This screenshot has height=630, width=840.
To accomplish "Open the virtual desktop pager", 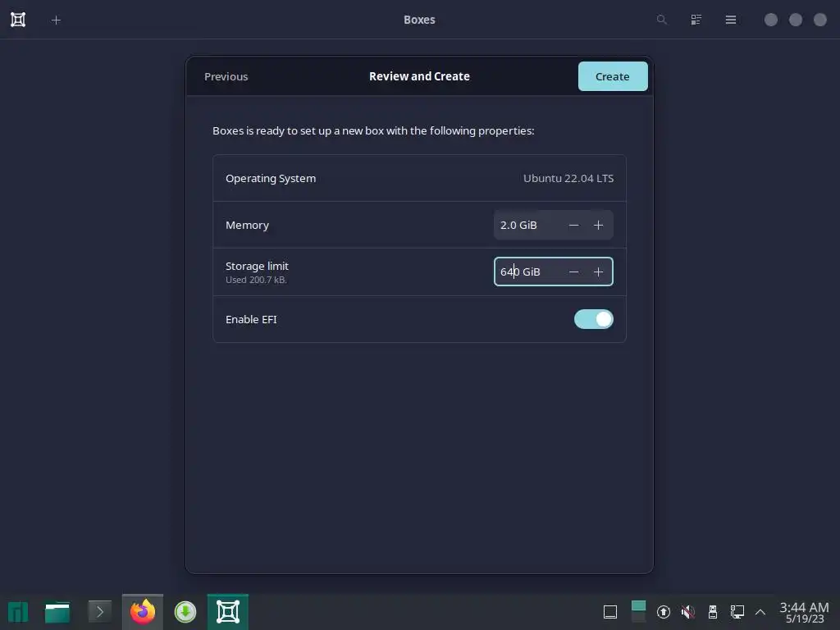I will [638, 612].
